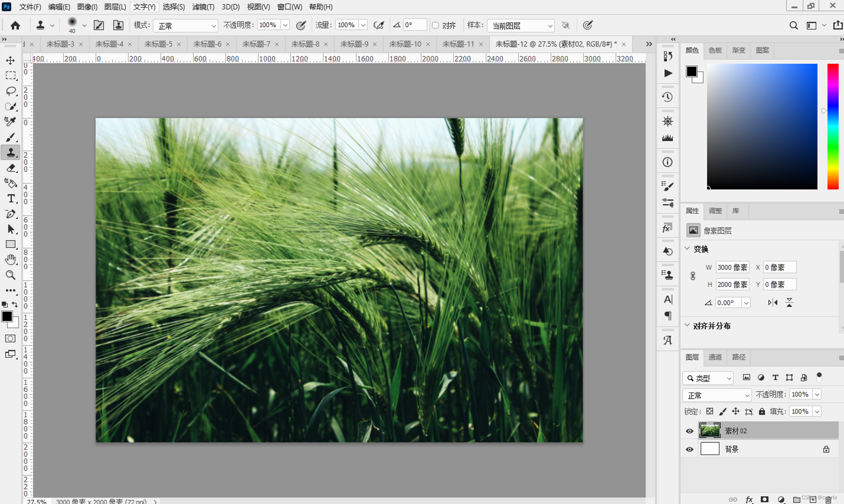The width and height of the screenshot is (844, 504).
Task: Pick a hue on the hue slider
Action: point(833,126)
